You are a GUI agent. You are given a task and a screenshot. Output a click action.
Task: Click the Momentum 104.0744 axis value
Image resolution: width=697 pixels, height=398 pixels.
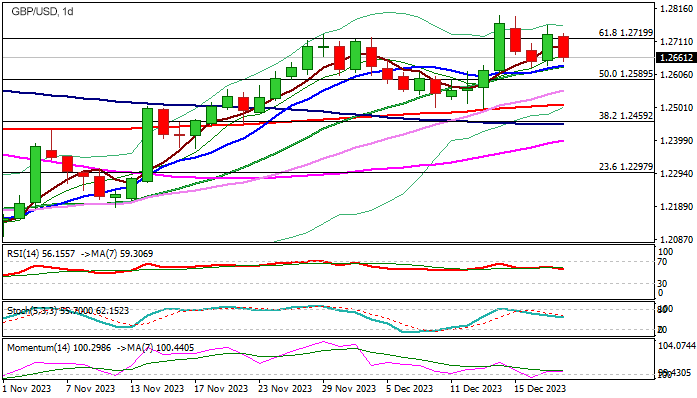[x=676, y=346]
